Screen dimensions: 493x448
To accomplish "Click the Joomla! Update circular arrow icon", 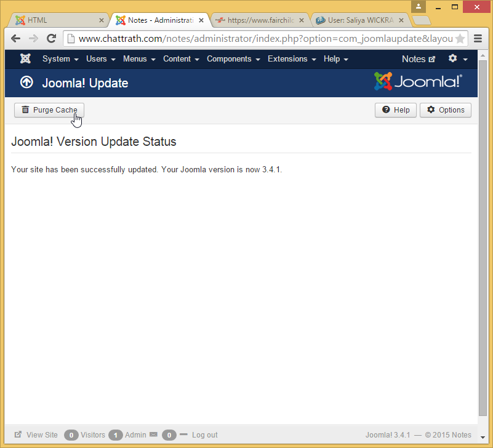I will coord(26,82).
